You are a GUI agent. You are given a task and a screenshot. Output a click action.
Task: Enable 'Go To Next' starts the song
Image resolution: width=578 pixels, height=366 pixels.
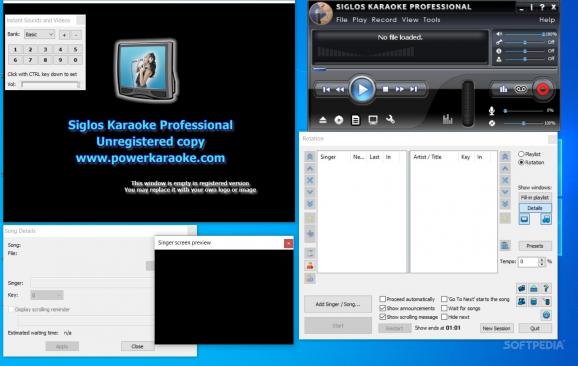coord(444,299)
